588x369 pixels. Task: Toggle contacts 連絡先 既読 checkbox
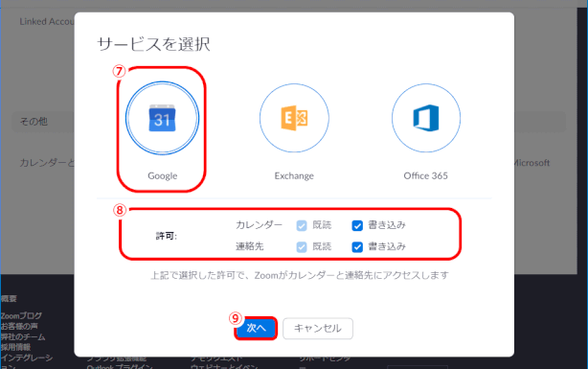point(302,247)
